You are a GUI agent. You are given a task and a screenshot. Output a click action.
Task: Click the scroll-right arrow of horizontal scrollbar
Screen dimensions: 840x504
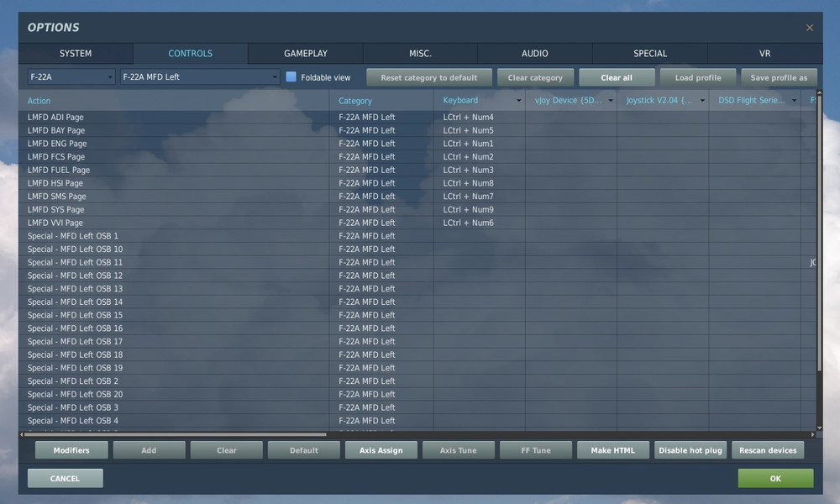click(x=812, y=434)
